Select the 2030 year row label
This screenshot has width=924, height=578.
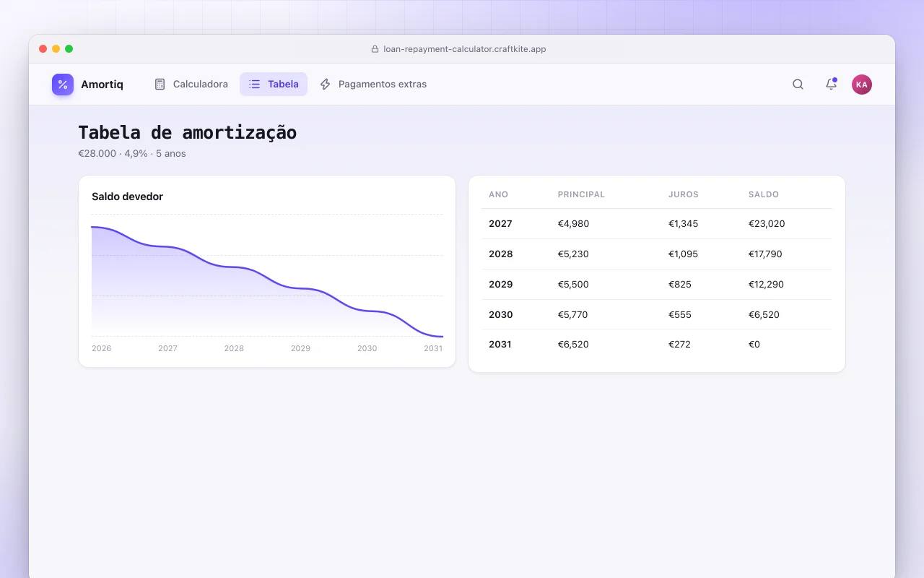click(500, 315)
